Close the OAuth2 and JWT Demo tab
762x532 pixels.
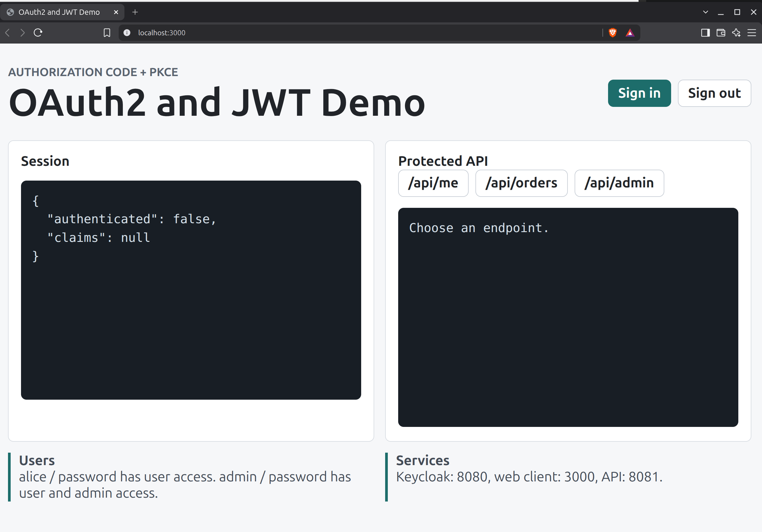[116, 12]
